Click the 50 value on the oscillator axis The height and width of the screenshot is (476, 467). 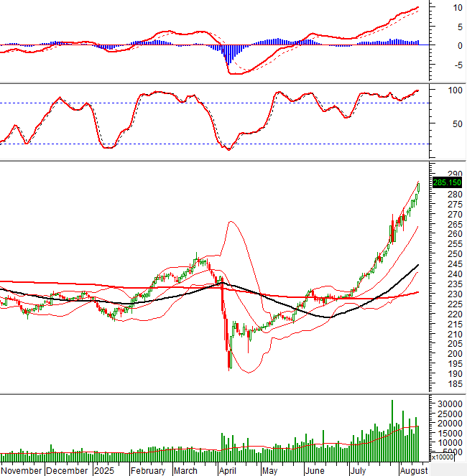click(457, 124)
